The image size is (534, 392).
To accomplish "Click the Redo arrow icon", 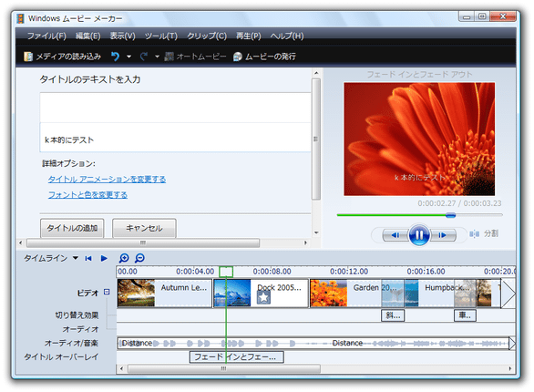I will 144,57.
